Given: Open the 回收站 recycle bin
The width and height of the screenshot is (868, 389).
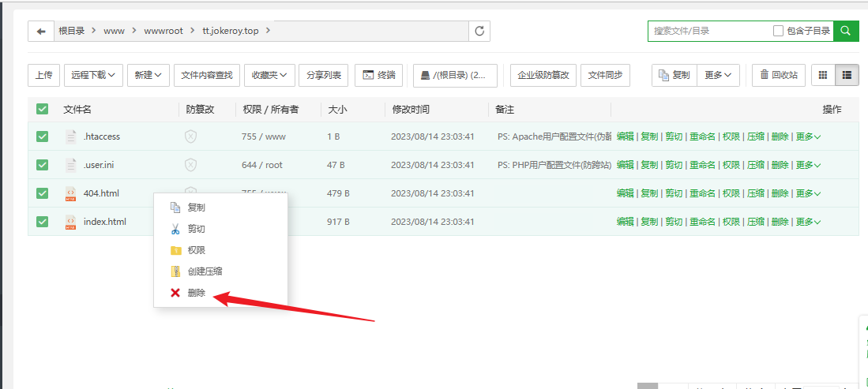Looking at the screenshot, I should [778, 75].
